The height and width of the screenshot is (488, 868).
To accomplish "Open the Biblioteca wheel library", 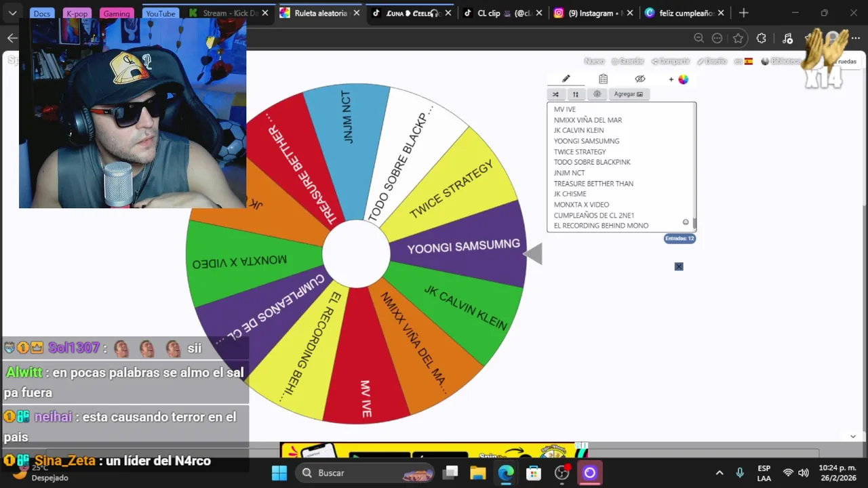I will click(x=781, y=61).
